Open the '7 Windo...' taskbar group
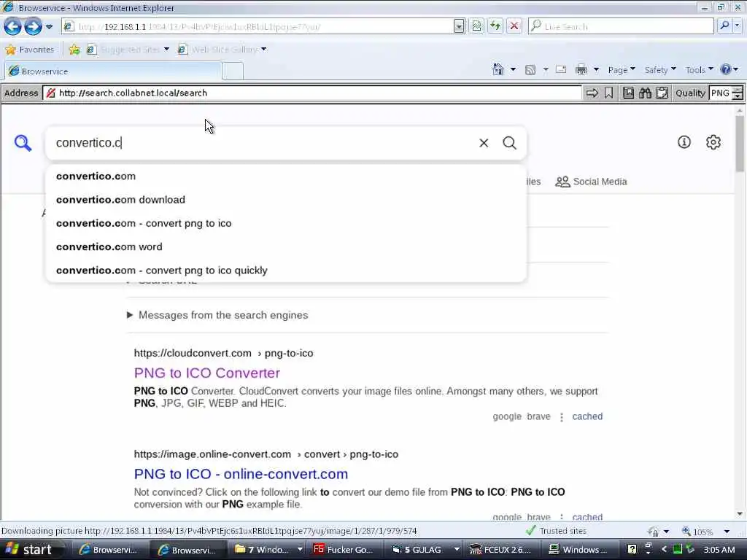This screenshot has height=560, width=747. click(268, 550)
